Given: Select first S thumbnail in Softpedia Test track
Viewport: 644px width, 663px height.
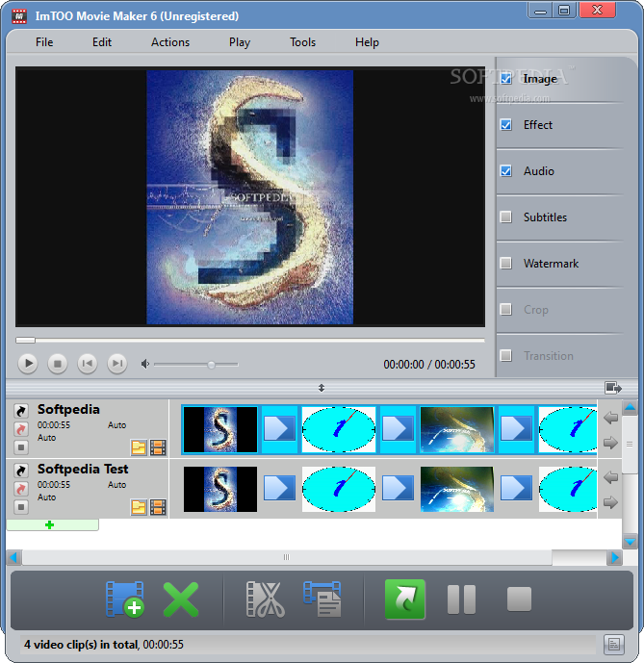Looking at the screenshot, I should (220, 489).
